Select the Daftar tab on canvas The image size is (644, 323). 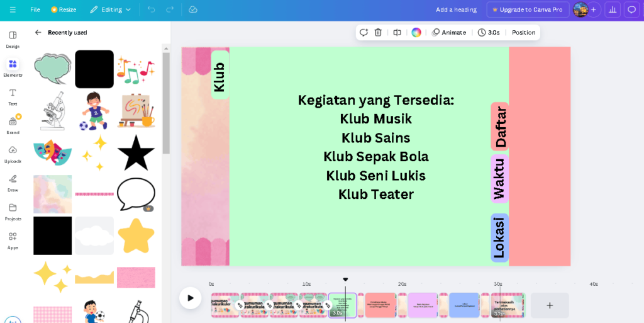pyautogui.click(x=500, y=127)
